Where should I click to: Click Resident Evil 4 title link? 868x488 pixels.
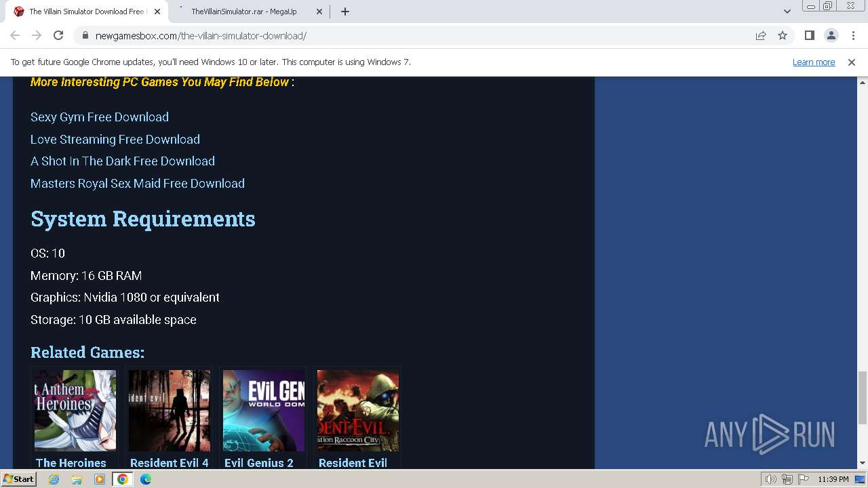(170, 462)
